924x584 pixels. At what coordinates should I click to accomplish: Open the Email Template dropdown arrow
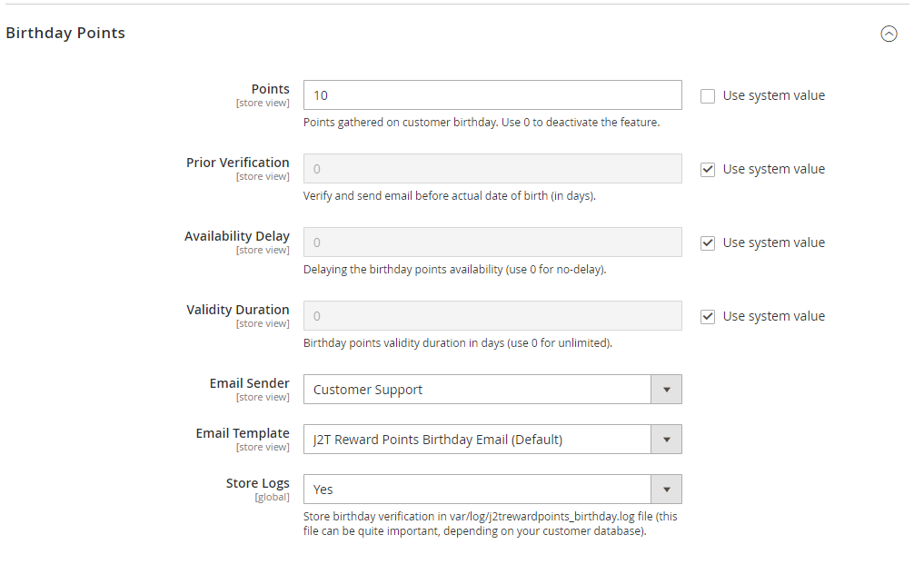667,439
